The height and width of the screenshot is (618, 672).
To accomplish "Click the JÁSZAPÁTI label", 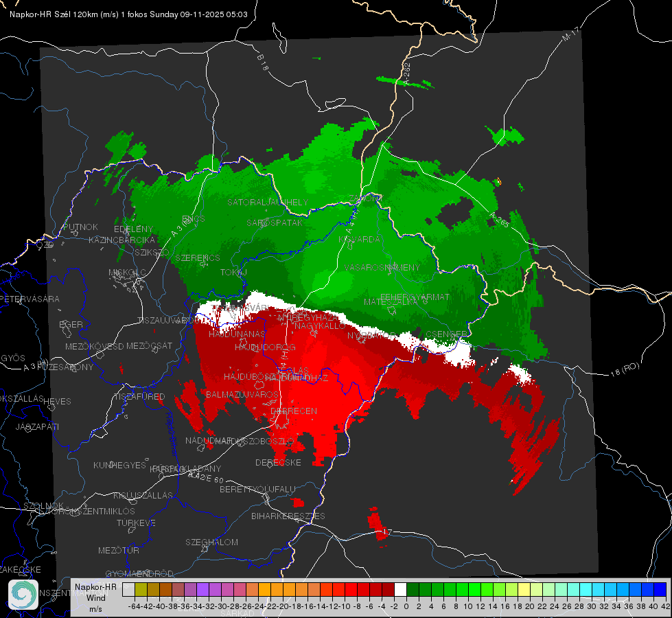I will click(37, 426).
